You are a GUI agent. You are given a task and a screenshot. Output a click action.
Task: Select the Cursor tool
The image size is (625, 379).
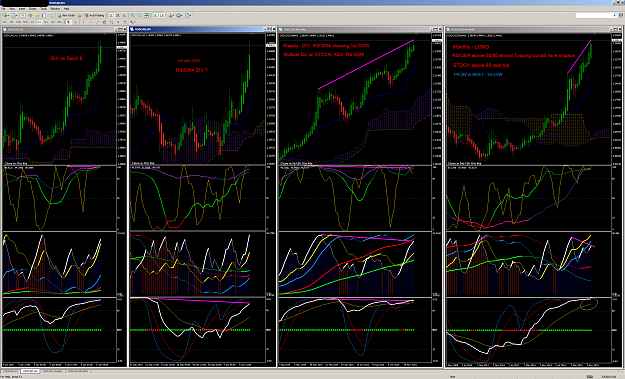69,22
